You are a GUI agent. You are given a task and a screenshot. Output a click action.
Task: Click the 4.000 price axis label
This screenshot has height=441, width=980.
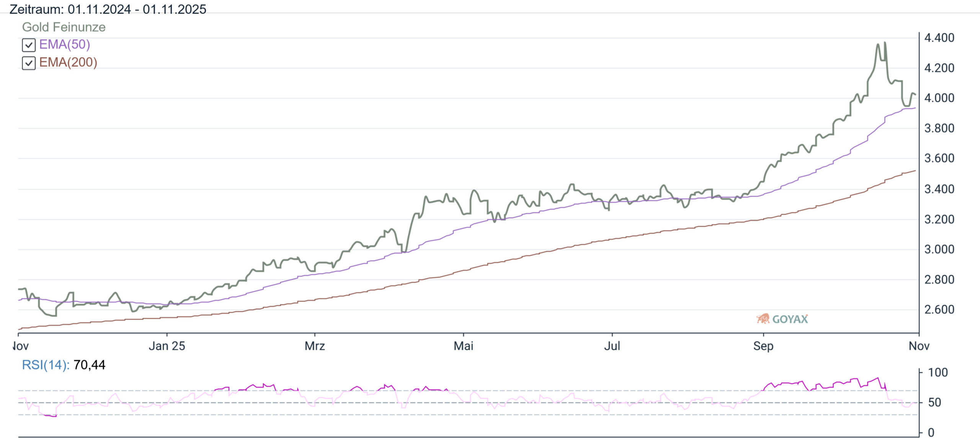pos(939,98)
